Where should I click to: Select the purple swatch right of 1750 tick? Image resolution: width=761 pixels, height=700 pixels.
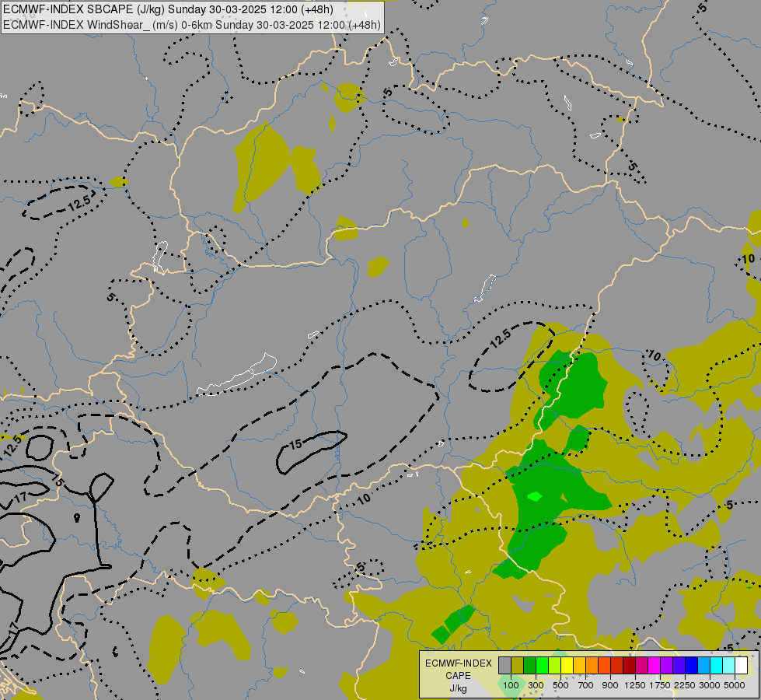point(667,666)
